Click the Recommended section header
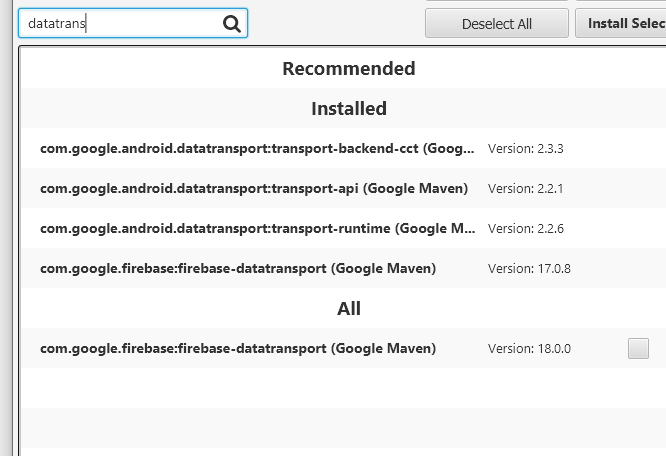The image size is (666, 456). [348, 69]
